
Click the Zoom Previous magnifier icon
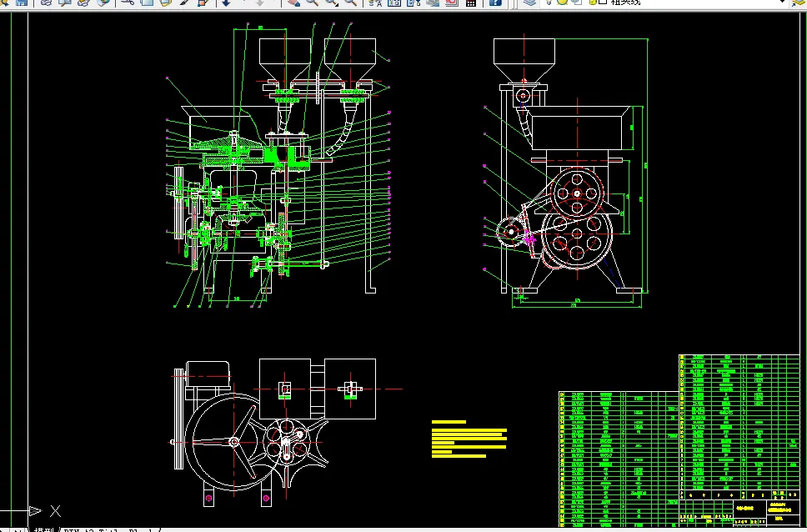coord(350,3)
